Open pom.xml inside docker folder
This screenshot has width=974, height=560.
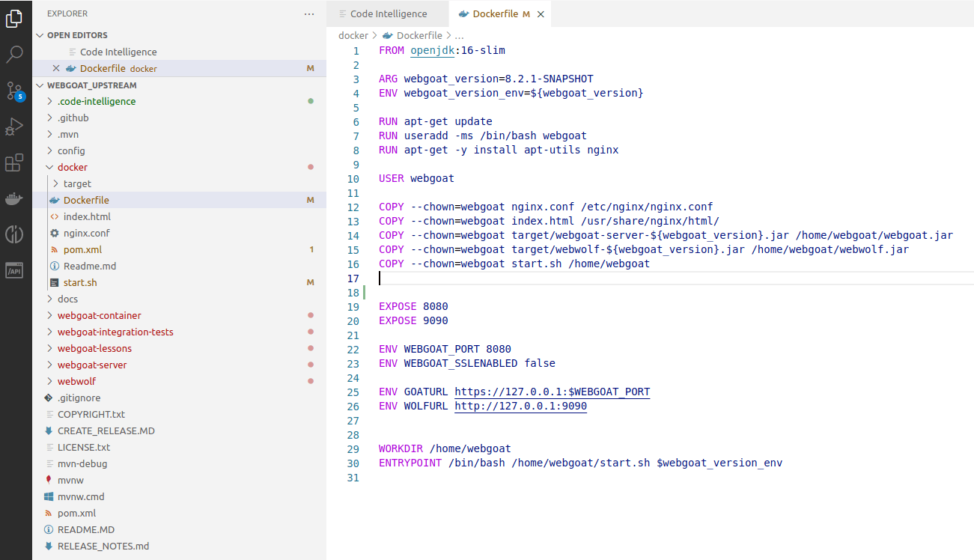(179, 249)
